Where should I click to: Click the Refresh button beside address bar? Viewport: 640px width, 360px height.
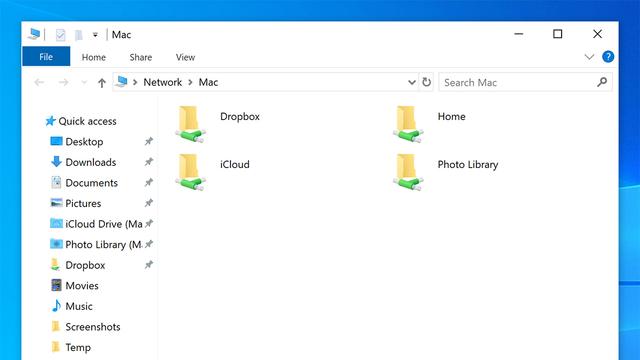pyautogui.click(x=427, y=82)
